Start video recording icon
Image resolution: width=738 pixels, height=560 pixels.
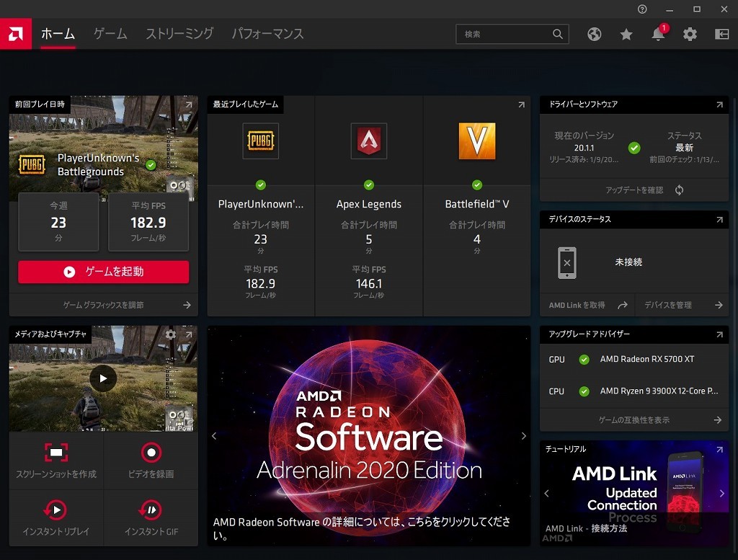click(x=151, y=453)
